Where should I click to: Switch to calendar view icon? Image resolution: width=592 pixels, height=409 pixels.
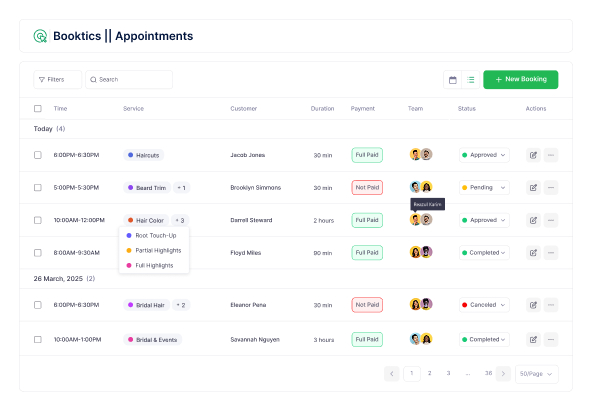[x=452, y=80]
